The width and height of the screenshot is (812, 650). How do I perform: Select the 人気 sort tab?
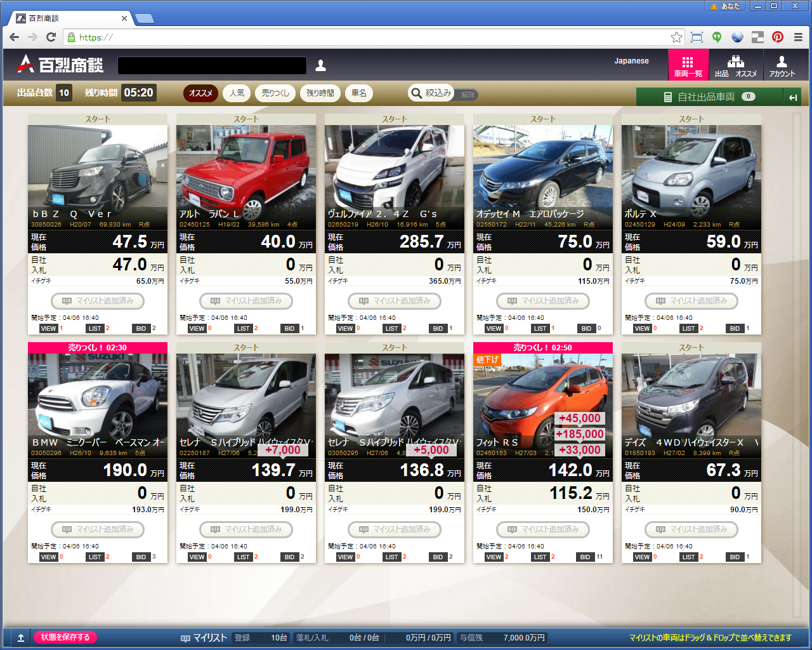pos(237,93)
